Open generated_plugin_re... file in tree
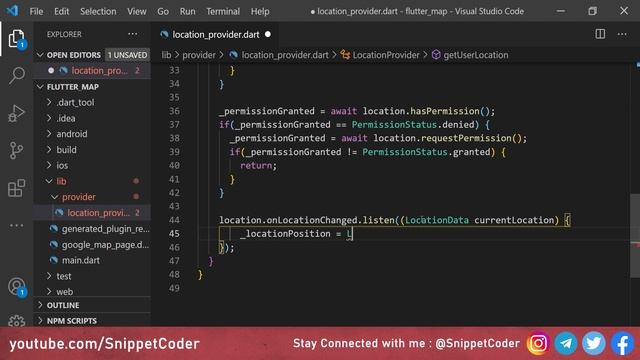Screen dimensions: 640x360 [x=92, y=229]
